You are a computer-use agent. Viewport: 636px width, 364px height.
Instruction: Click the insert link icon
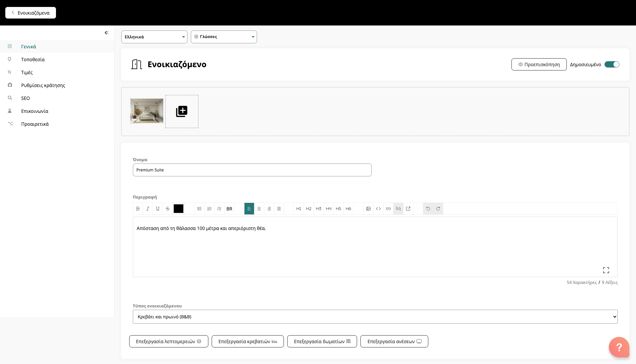point(388,209)
